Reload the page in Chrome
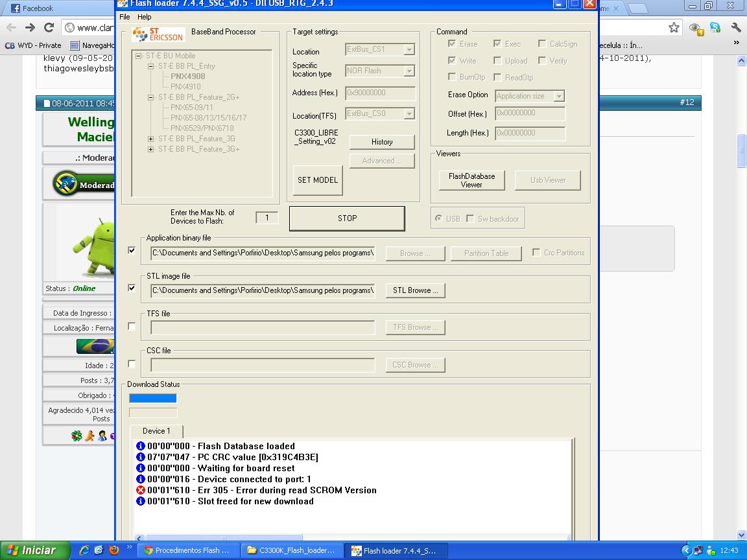The height and width of the screenshot is (560, 747). pos(49,28)
